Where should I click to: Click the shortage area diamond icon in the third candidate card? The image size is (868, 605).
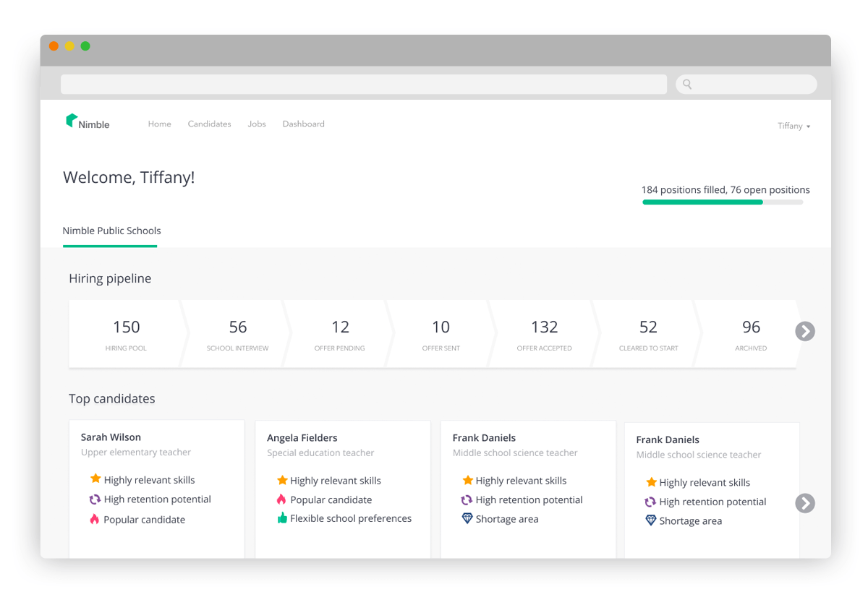click(x=467, y=519)
